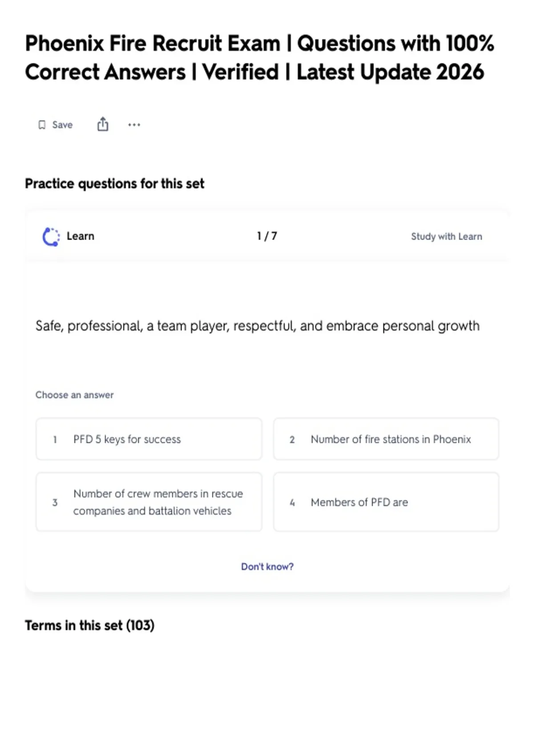Click number 1 badge on first answer
Screen dimensions: 534x756
pyautogui.click(x=55, y=439)
